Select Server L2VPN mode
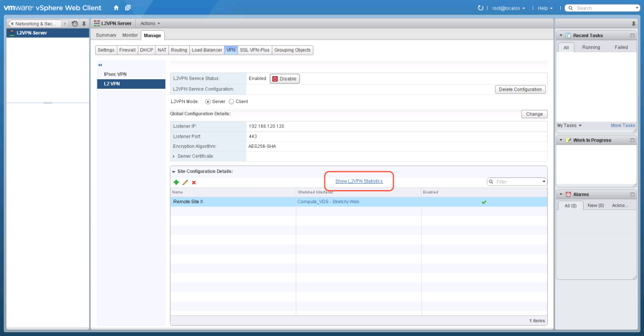This screenshot has width=644, height=336. click(208, 101)
